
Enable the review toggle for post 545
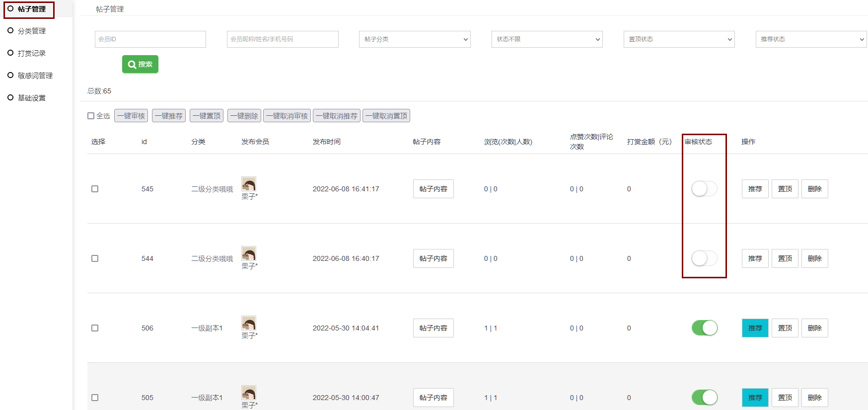click(x=704, y=189)
